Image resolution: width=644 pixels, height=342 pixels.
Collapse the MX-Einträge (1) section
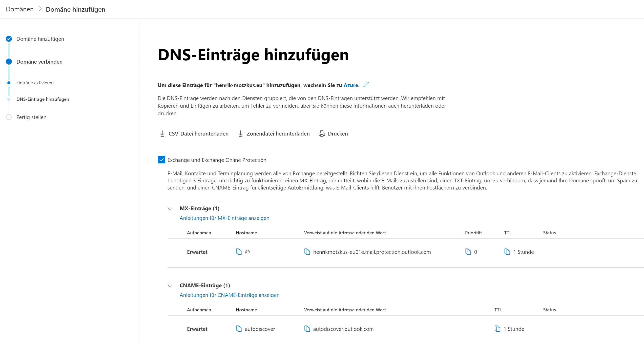(170, 208)
